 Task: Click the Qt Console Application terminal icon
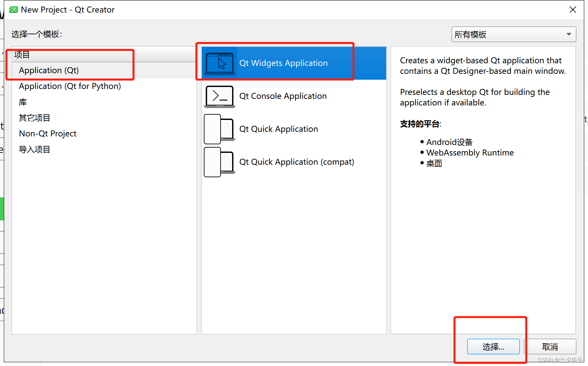tap(219, 96)
